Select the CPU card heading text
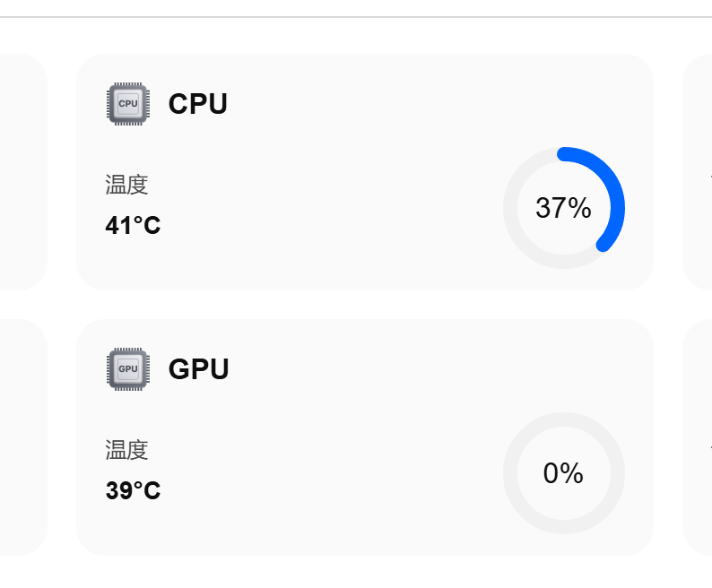The image size is (712, 588). tap(197, 104)
